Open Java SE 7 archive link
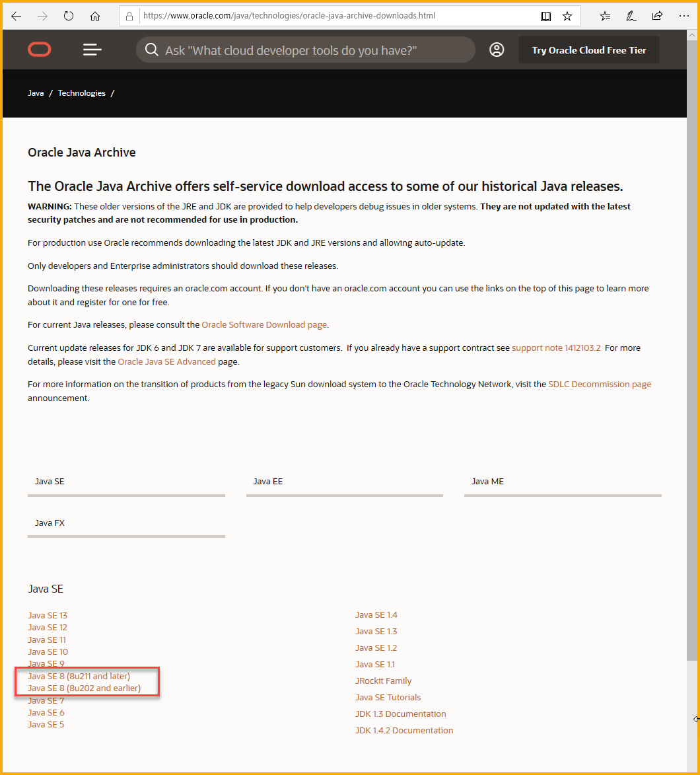 [x=46, y=701]
